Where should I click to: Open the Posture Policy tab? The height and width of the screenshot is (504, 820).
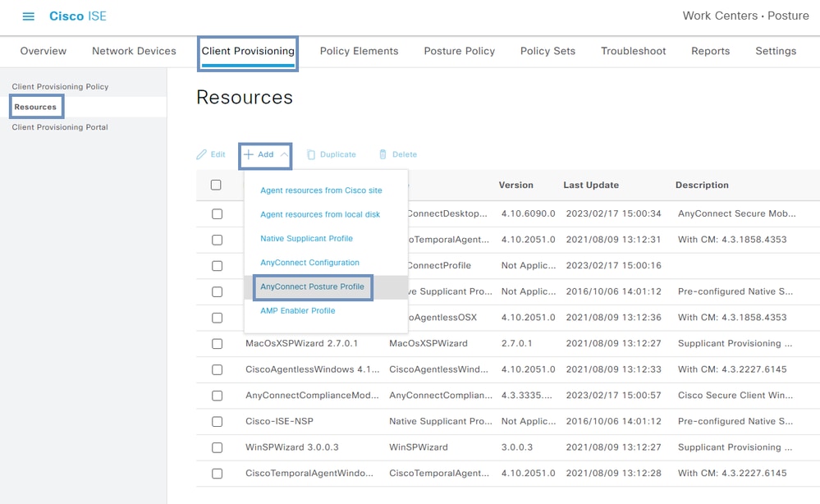click(x=459, y=51)
